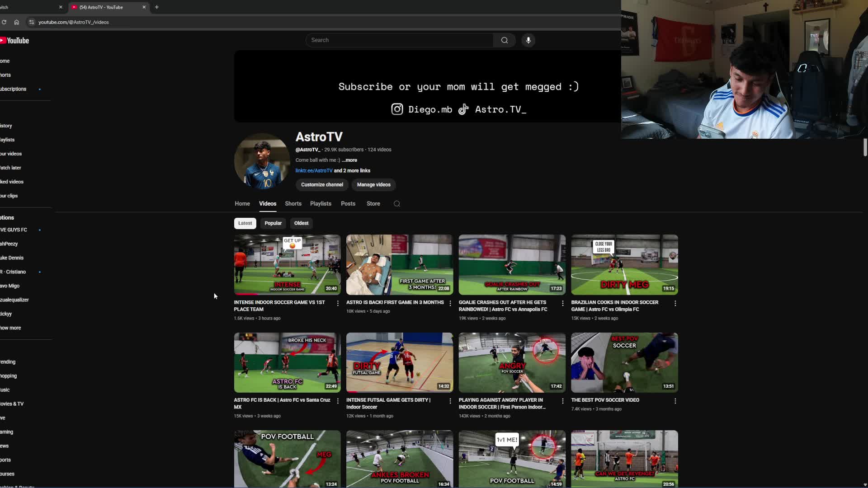This screenshot has width=868, height=488.
Task: Click the Search input field
Action: click(400, 40)
